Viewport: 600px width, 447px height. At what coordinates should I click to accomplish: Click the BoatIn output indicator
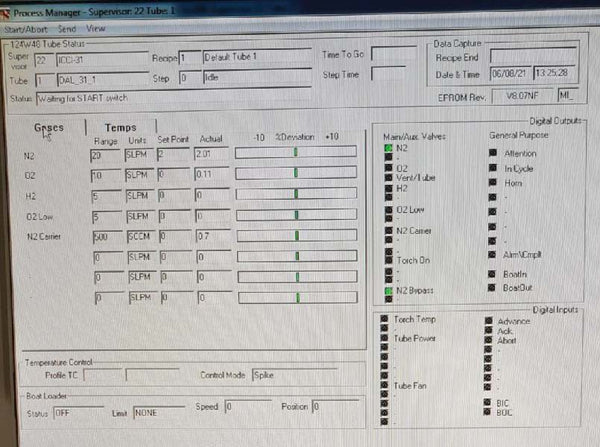click(492, 274)
